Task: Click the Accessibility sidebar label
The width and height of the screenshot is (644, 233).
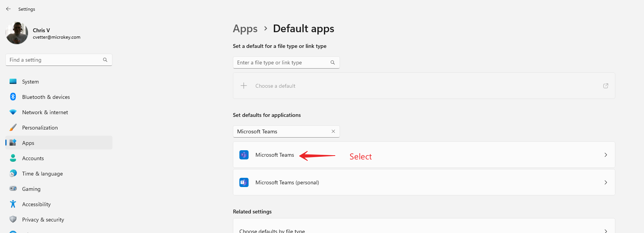Action: tap(36, 204)
